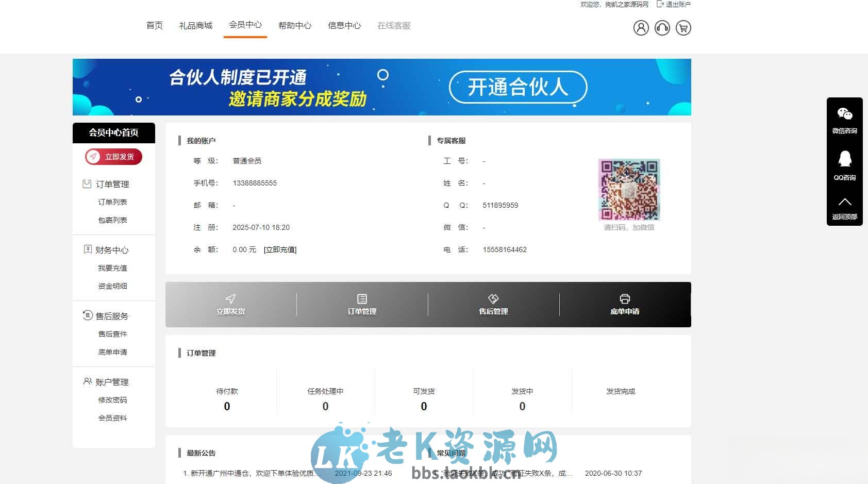Open 微信咨询 WeChat icon on right sidebar
This screenshot has height=484, width=868.
(x=844, y=114)
